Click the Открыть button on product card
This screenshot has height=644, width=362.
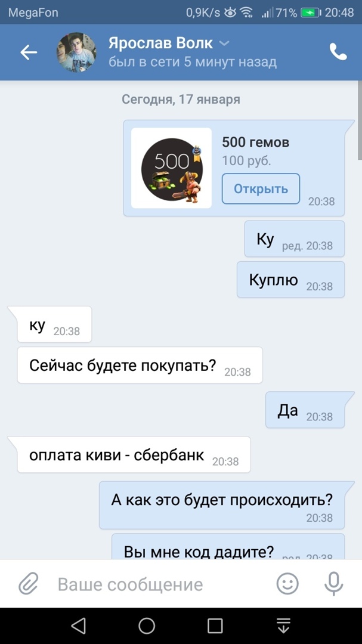[261, 189]
